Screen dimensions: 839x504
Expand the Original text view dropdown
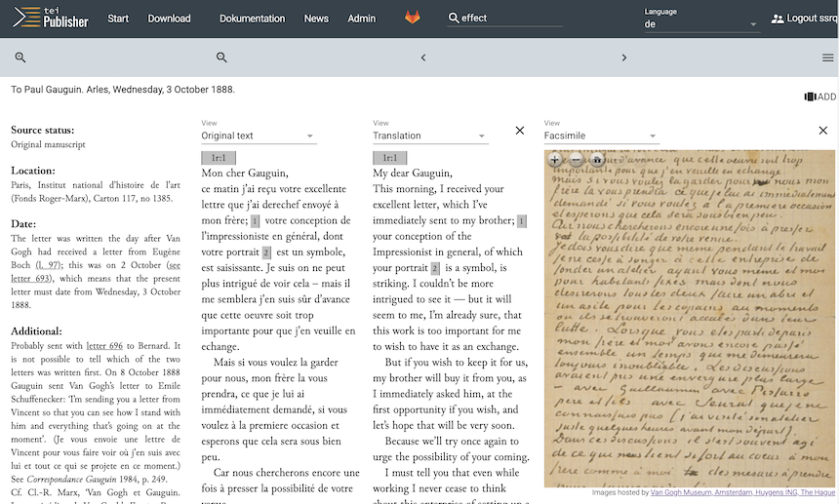click(x=258, y=136)
